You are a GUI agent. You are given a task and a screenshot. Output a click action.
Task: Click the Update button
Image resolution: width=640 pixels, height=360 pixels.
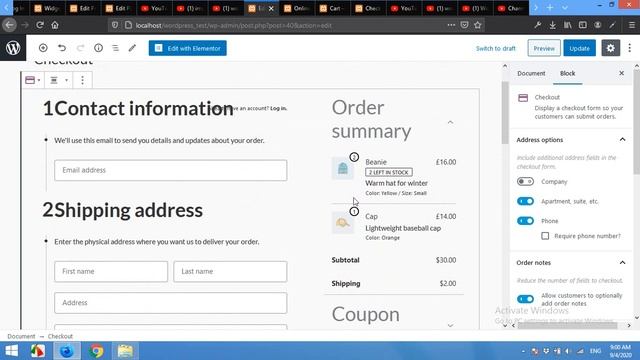(x=579, y=48)
